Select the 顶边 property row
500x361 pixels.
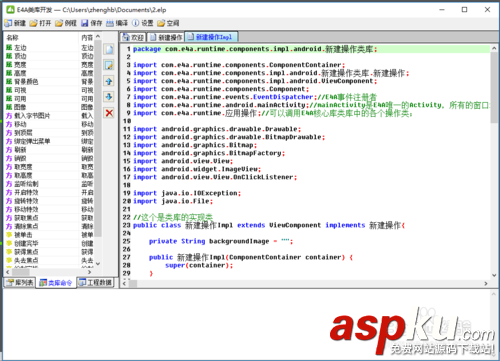pos(49,56)
